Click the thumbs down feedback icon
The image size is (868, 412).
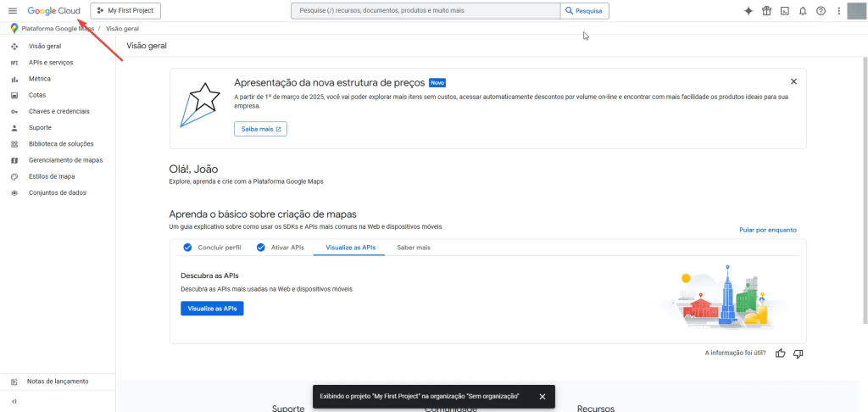[x=798, y=353]
